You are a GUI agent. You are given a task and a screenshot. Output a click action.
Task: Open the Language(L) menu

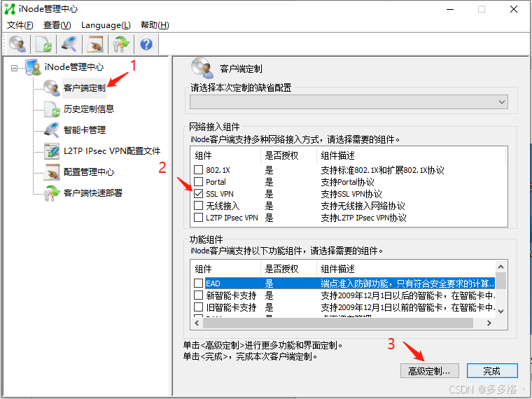pos(106,25)
